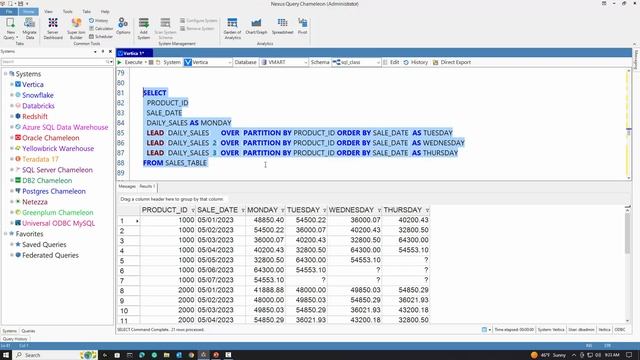The width and height of the screenshot is (640, 360).
Task: Collapse the Systems root node
Action: (5, 74)
